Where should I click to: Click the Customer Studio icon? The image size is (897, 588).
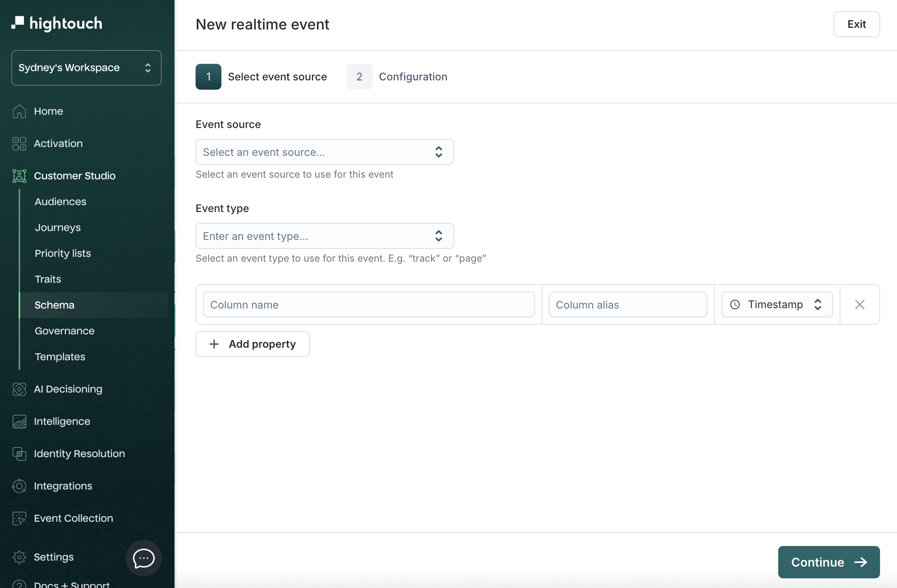click(x=19, y=176)
